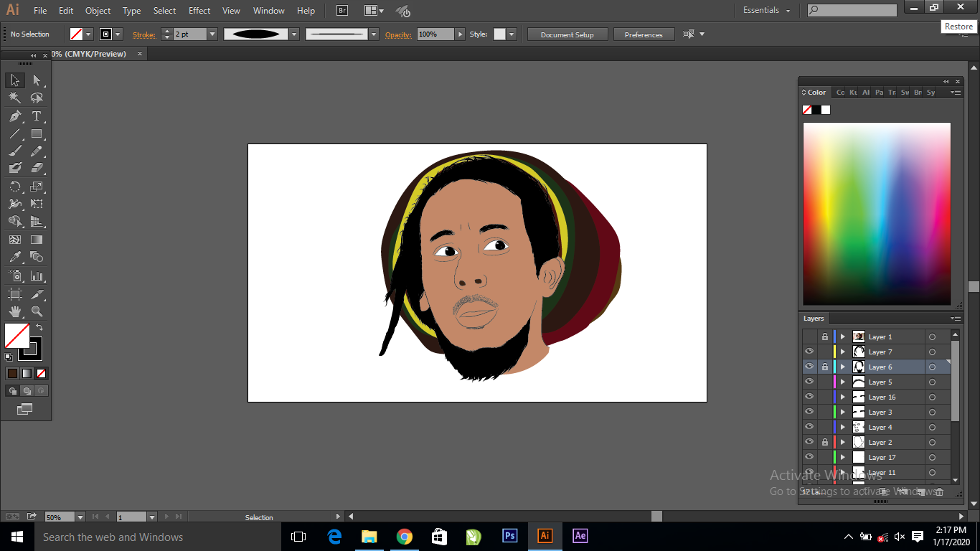Expand Layer 16 disclosure triangle
980x551 pixels.
point(843,397)
